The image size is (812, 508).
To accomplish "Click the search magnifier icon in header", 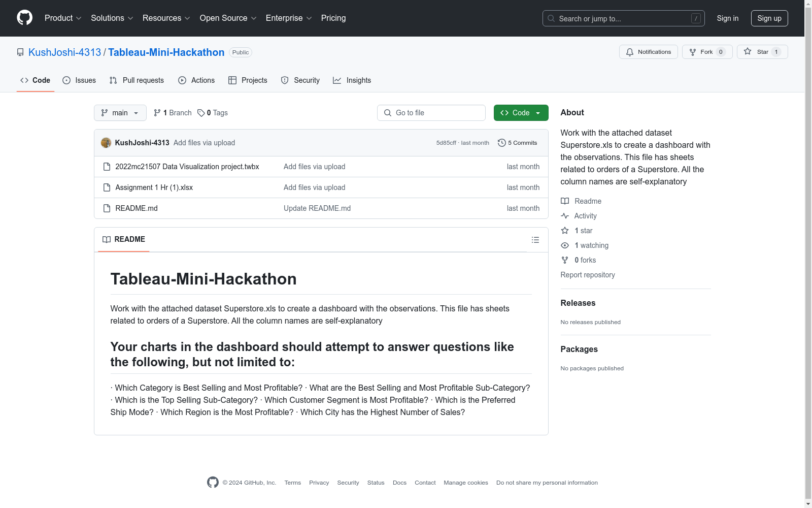I will coord(551,18).
